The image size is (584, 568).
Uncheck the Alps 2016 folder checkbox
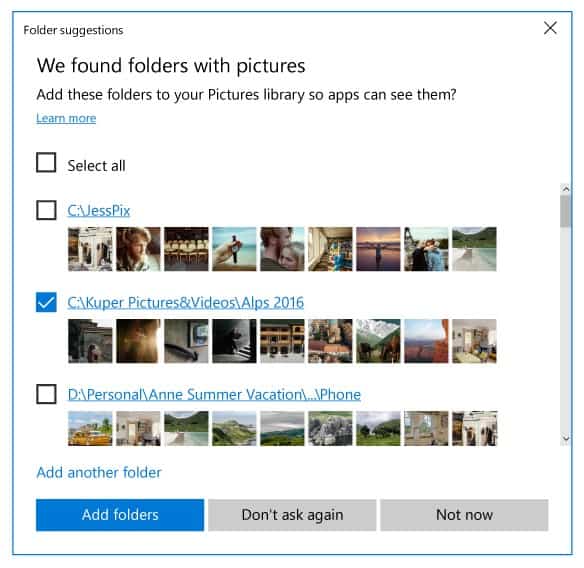(46, 302)
